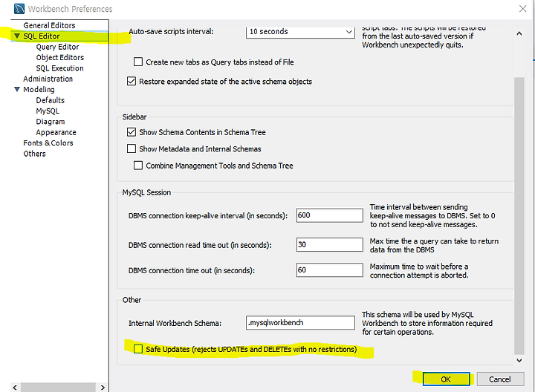
Task: Uncheck Show Schema Contents in Schema Tree
Action: [x=132, y=132]
